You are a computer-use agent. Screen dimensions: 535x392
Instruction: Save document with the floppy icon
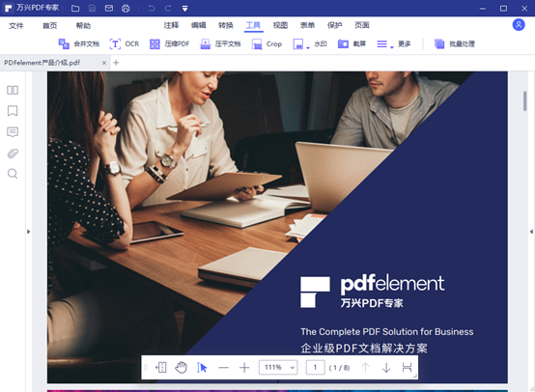(x=92, y=8)
